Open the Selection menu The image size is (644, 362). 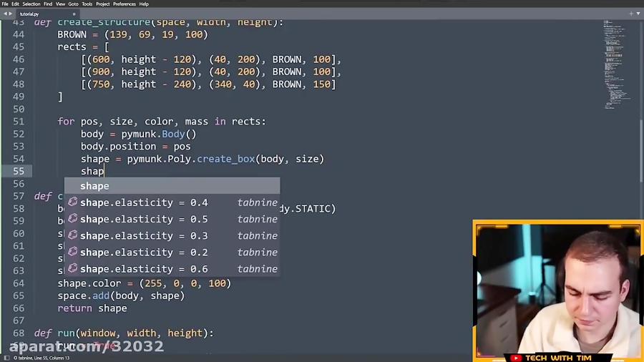pyautogui.click(x=31, y=4)
